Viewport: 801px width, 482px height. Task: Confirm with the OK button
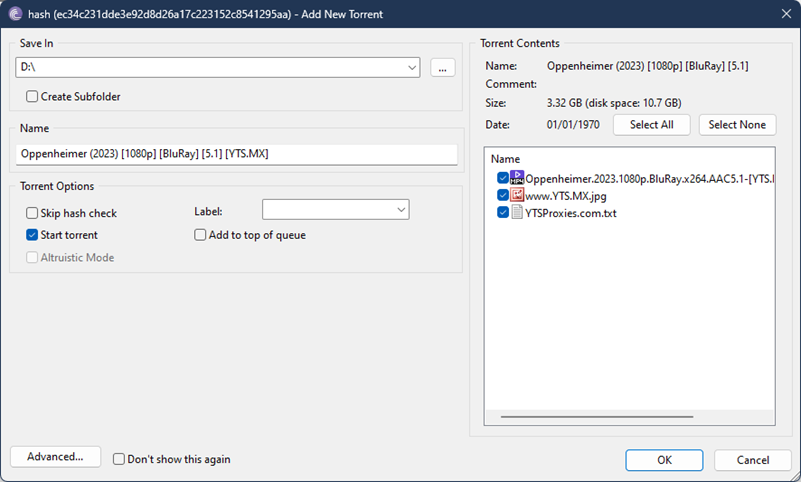[664, 460]
